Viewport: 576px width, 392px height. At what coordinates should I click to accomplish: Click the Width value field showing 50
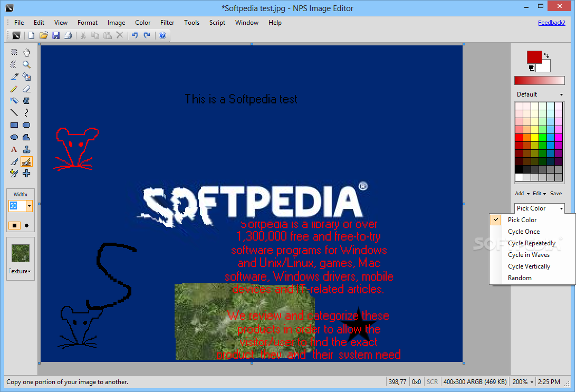pyautogui.click(x=17, y=206)
